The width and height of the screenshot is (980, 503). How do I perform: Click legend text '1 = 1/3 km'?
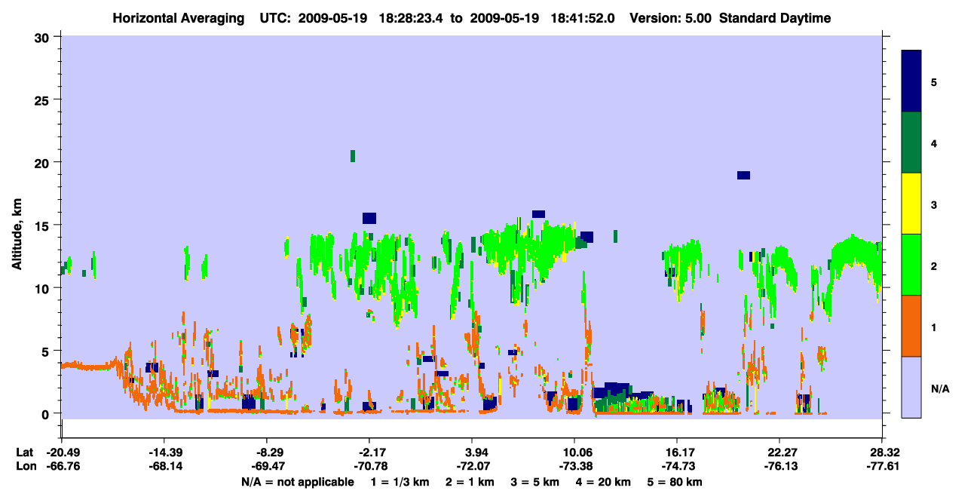pos(400,482)
